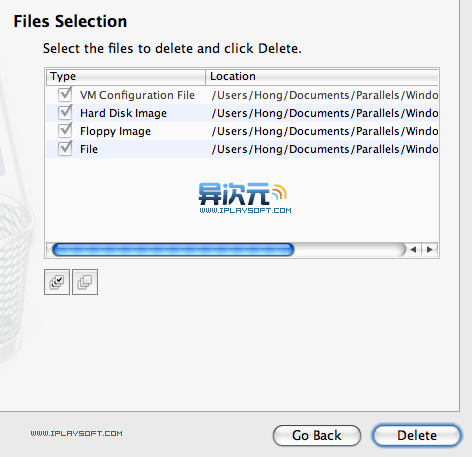Select the Hard Disk Image row path

pos(325,113)
